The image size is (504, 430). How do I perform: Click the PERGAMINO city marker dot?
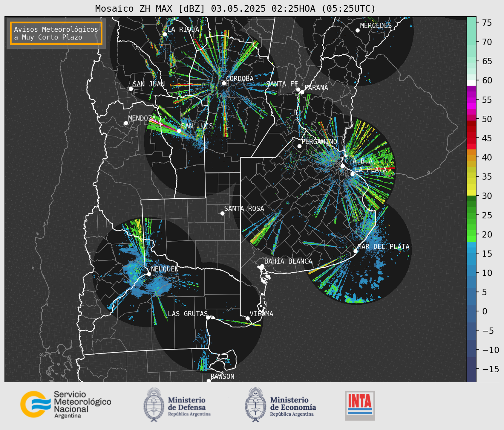pos(299,146)
